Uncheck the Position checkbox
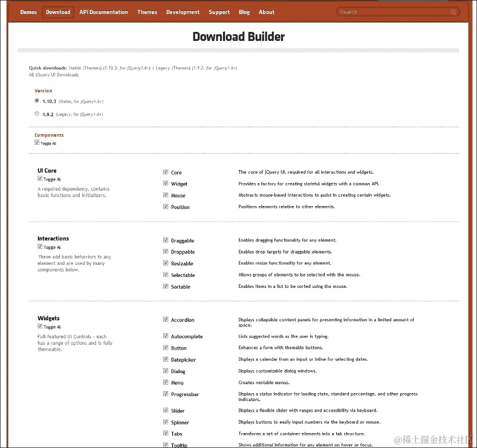Image resolution: width=477 pixels, height=448 pixels. coord(166,207)
